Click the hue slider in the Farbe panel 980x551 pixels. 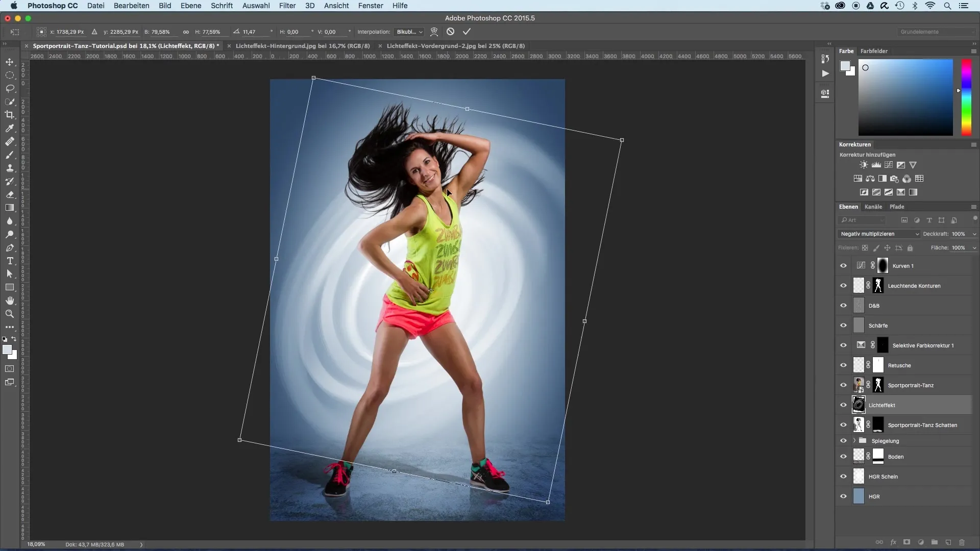click(x=966, y=97)
